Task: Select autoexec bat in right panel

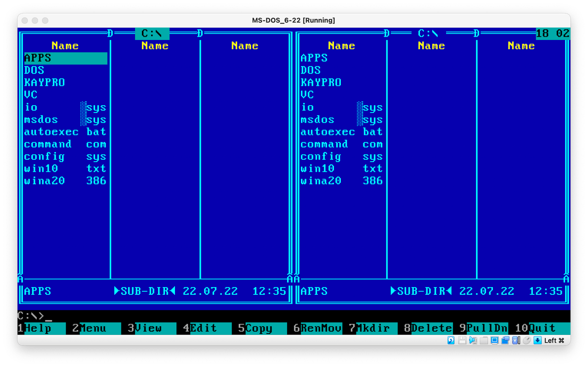Action: pyautogui.click(x=342, y=132)
